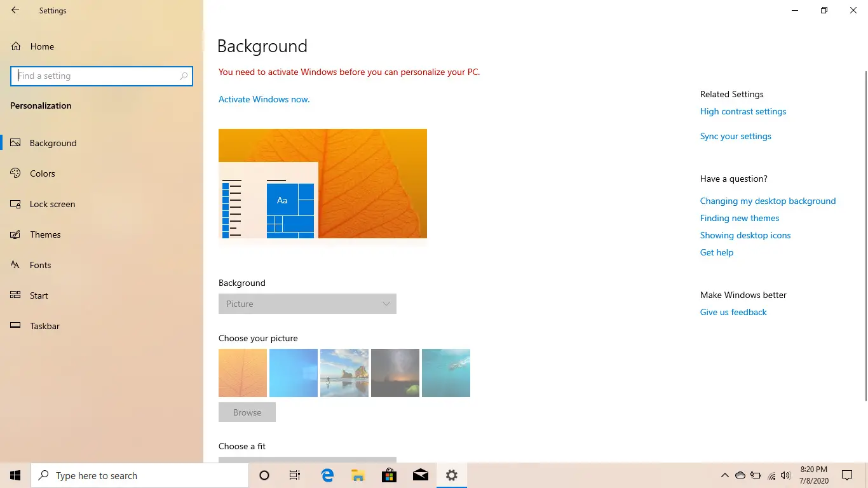Open the Colors personalization page
Image resolution: width=868 pixels, height=488 pixels.
(x=102, y=173)
